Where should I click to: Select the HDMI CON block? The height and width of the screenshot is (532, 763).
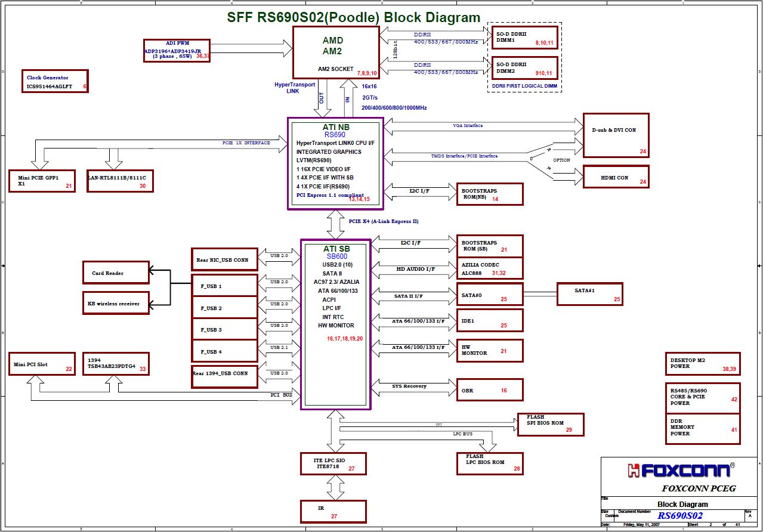[x=616, y=177]
